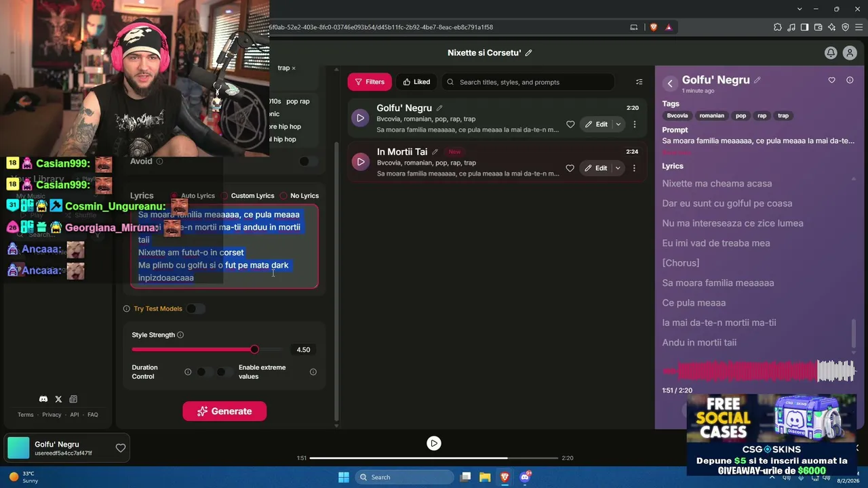Toggle Try Test Models switch
The height and width of the screenshot is (488, 868).
[195, 309]
